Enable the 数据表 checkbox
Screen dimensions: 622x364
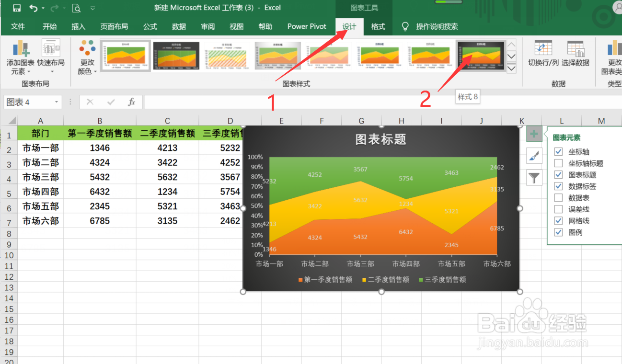click(558, 197)
